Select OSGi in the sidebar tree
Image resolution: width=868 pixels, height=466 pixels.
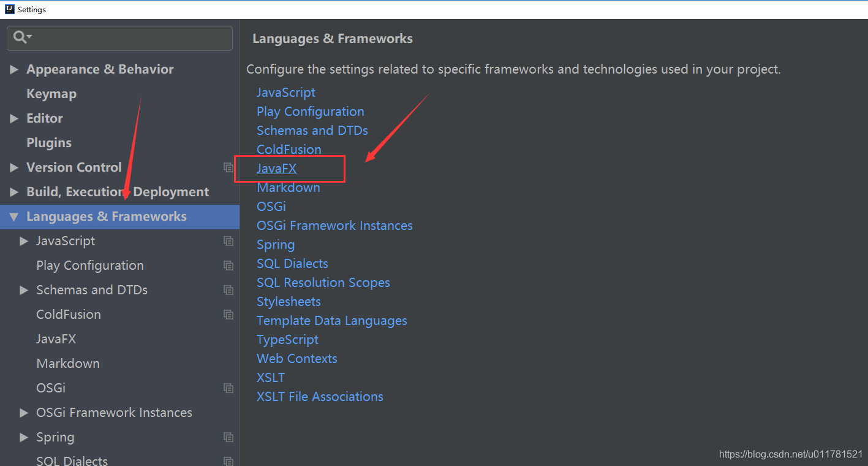tap(51, 388)
